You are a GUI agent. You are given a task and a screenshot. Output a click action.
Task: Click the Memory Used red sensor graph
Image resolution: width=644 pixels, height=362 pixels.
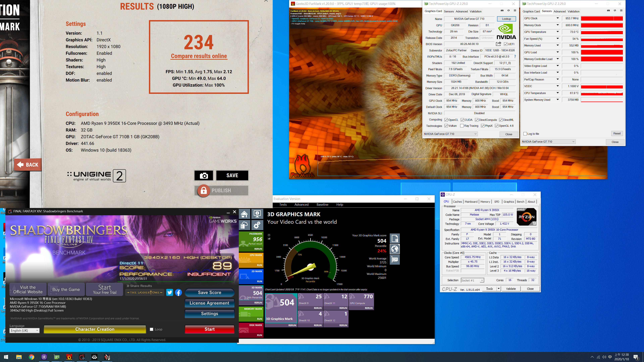click(x=602, y=45)
